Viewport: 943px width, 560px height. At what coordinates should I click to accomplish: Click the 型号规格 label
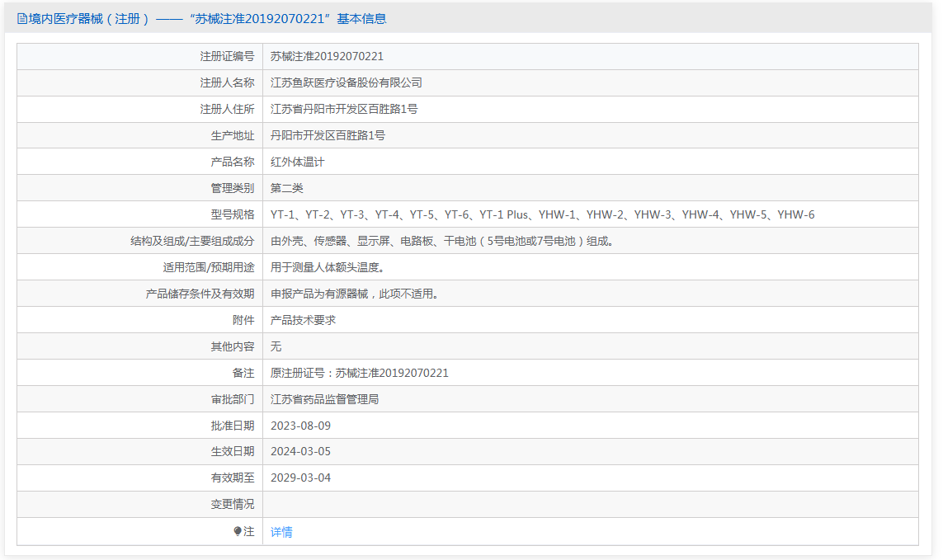tap(233, 214)
